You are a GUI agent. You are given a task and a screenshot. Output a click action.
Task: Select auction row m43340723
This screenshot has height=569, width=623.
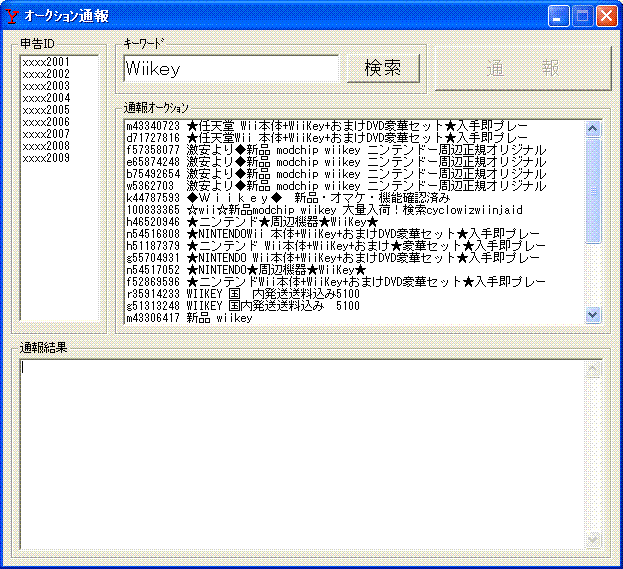pyautogui.click(x=354, y=126)
